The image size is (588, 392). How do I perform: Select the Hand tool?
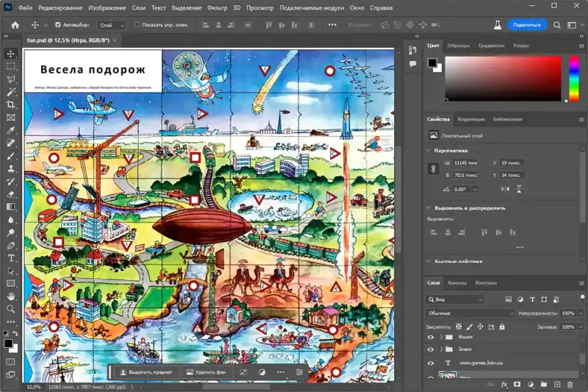coord(11,296)
